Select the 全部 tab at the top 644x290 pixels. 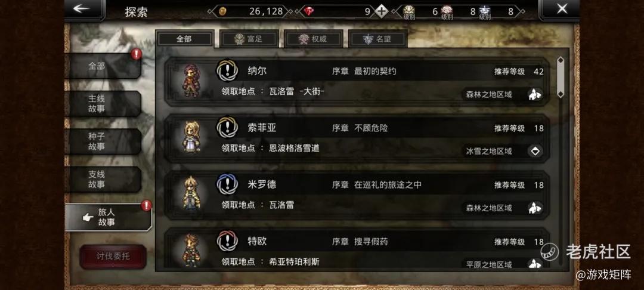[184, 39]
